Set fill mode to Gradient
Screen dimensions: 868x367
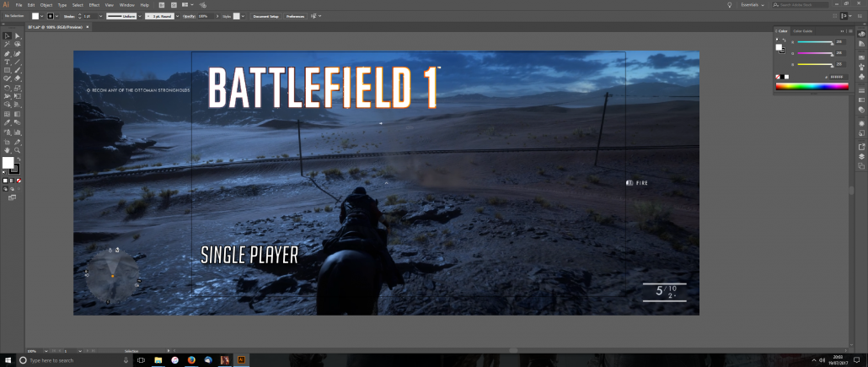click(x=12, y=181)
